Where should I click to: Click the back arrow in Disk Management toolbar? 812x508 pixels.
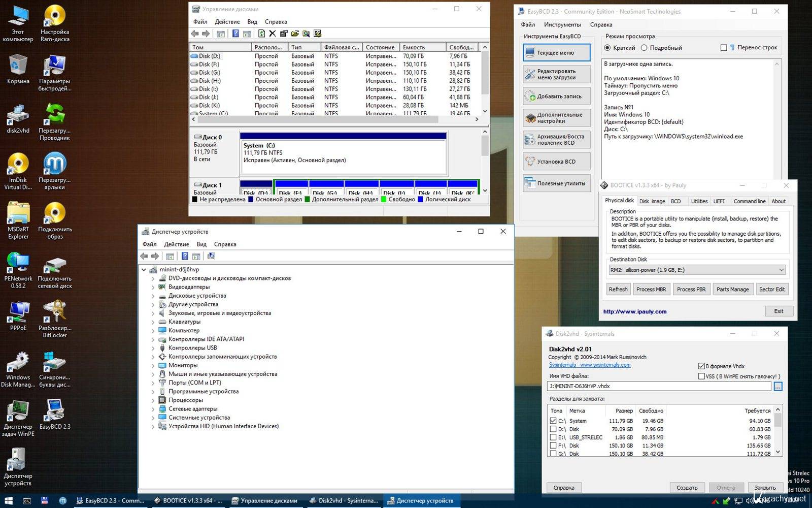[x=195, y=34]
